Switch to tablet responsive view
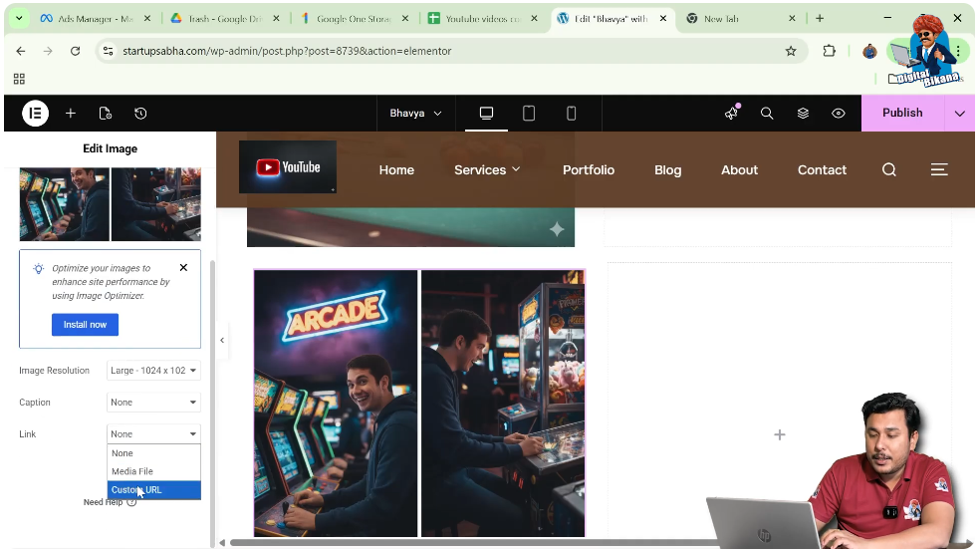Screen dimensions: 980x551 [x=529, y=114]
